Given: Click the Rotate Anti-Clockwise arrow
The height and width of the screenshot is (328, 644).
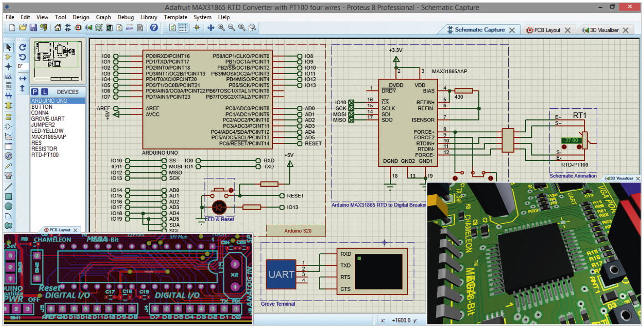Looking at the screenshot, I should click(x=22, y=57).
